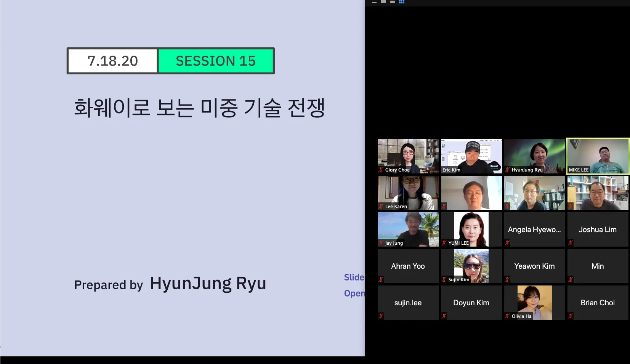Click the name 'Ahran Yoo' in the gallery
Image resolution: width=630 pixels, height=364 pixels.
point(408,266)
